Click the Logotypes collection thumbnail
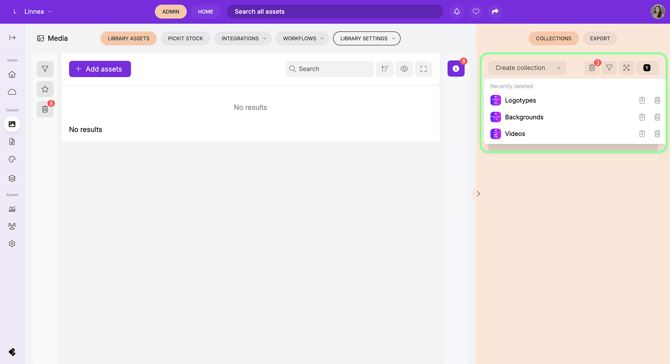Image resolution: width=670 pixels, height=364 pixels. click(x=496, y=100)
